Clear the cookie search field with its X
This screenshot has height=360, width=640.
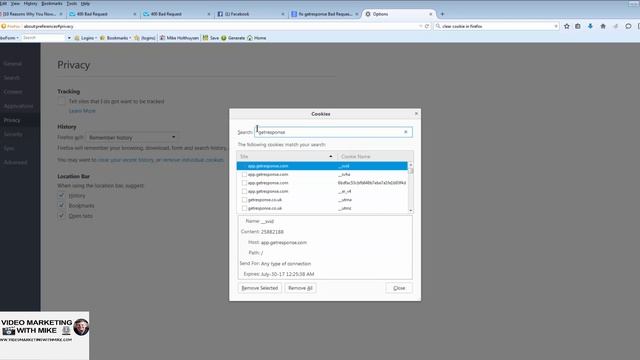pos(406,132)
